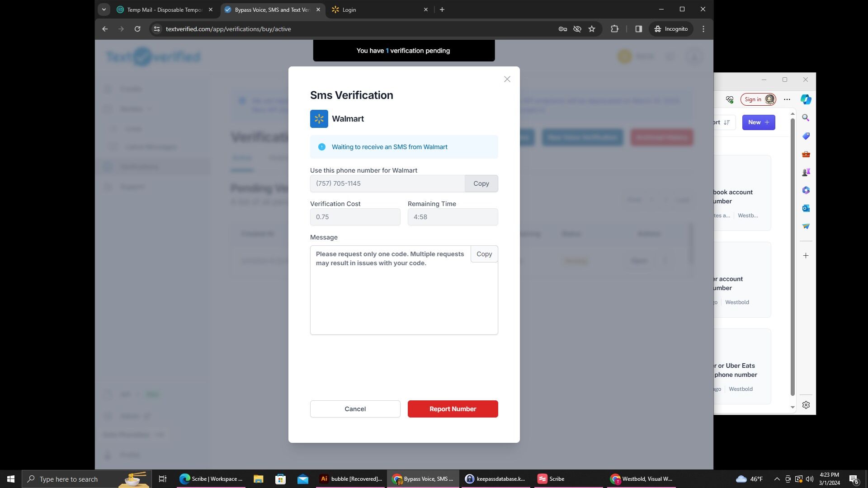This screenshot has width=868, height=488.
Task: Open Chrome's tab search dropdown
Action: point(104,9)
